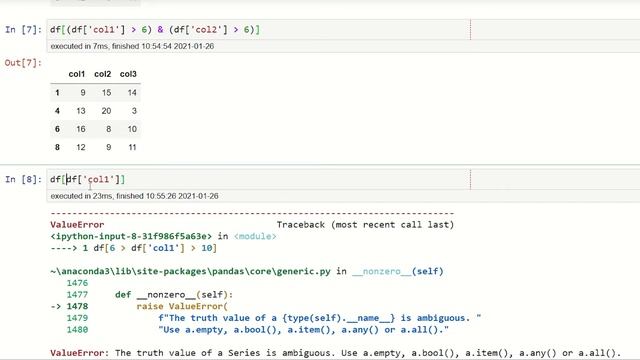Click 'executed in 23ms, finished 10:55:26' timing text
Viewport: 640px width, 360px height.
tap(134, 196)
